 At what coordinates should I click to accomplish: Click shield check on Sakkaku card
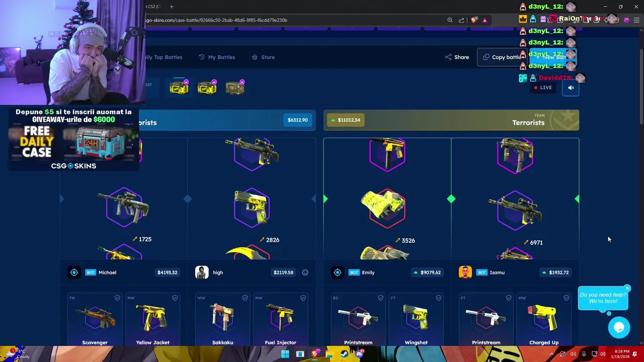(245, 298)
